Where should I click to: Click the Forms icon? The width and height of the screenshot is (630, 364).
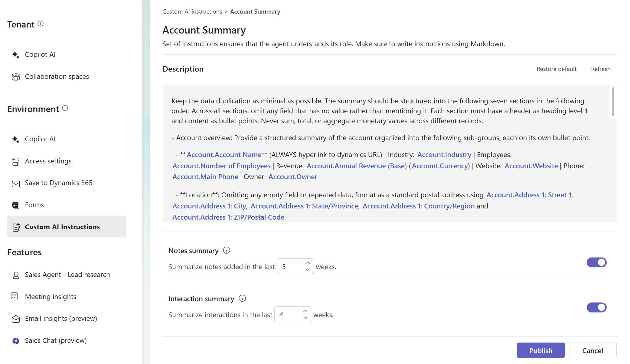coord(16,205)
